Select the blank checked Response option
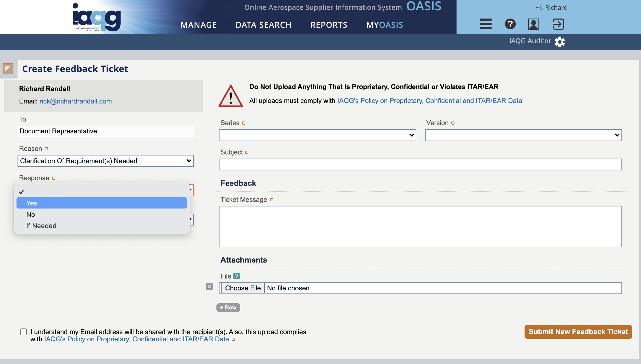Screen dimensions: 641x364 102,192
